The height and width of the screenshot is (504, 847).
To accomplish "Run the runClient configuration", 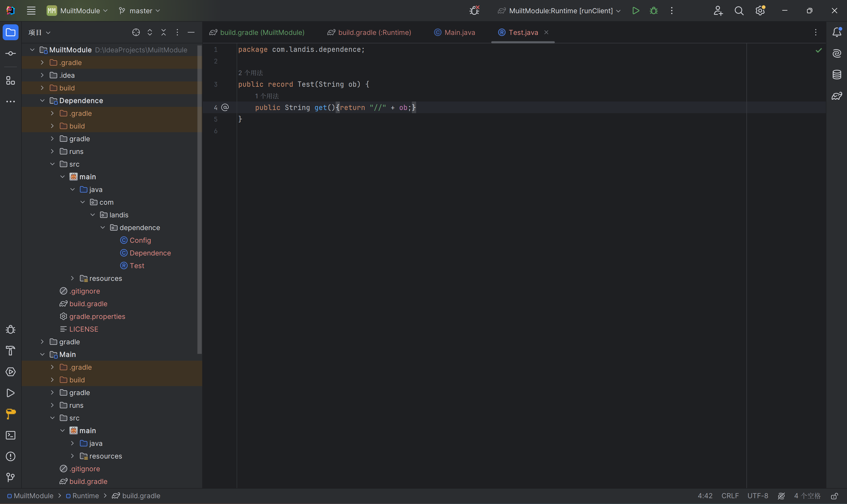I will 636,11.
